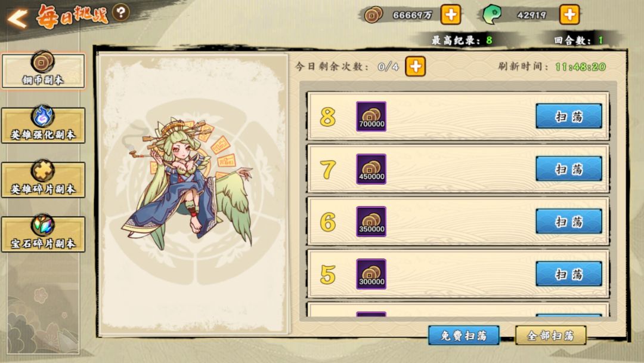Click the 免费扫荡 button
Viewport: 644px width, 363px height.
pyautogui.click(x=464, y=336)
